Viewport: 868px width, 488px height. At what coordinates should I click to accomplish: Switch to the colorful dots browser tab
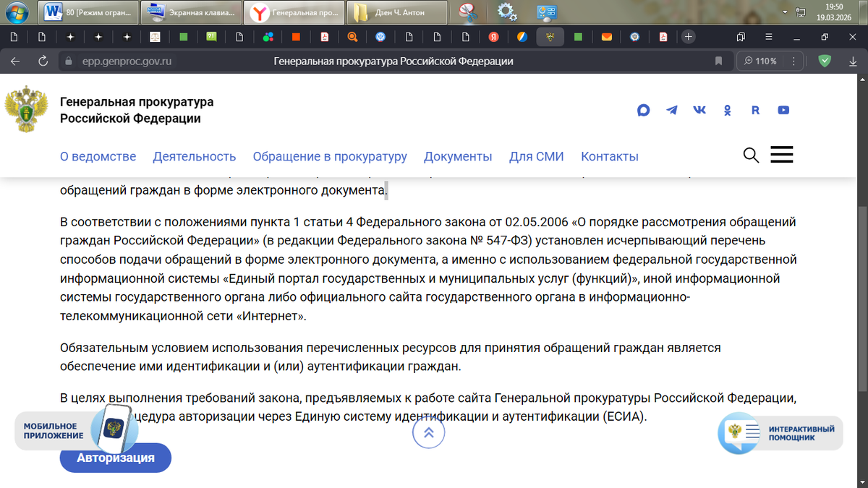(268, 37)
